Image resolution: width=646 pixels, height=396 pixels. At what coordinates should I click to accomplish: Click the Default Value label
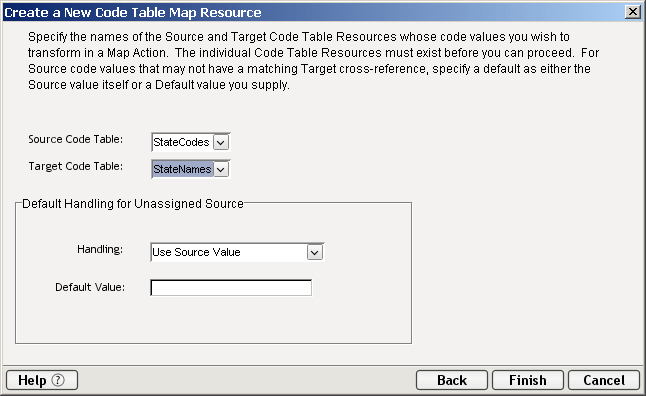click(x=90, y=287)
